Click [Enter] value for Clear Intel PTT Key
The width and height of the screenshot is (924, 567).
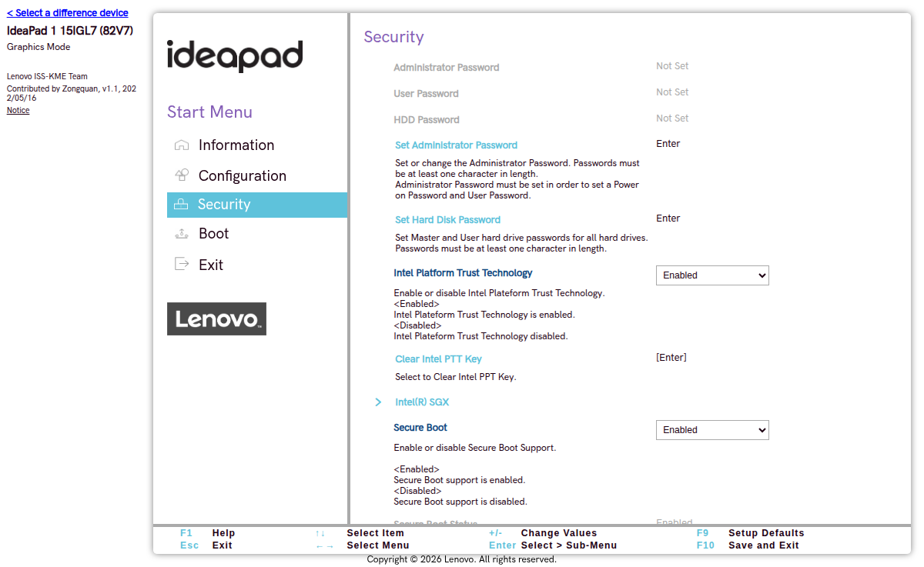click(x=671, y=358)
